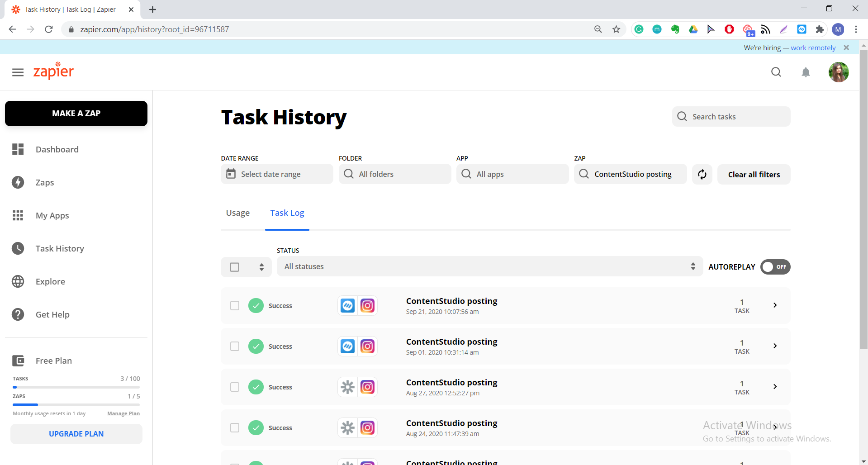This screenshot has height=465, width=868.
Task: Open the ContentStudio posting Zap filter
Action: [631, 174]
